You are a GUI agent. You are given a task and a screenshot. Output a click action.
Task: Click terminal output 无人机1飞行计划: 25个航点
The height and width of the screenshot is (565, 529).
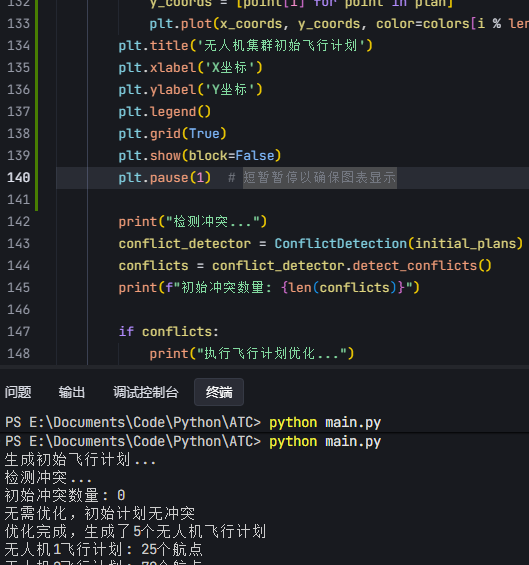pos(104,550)
